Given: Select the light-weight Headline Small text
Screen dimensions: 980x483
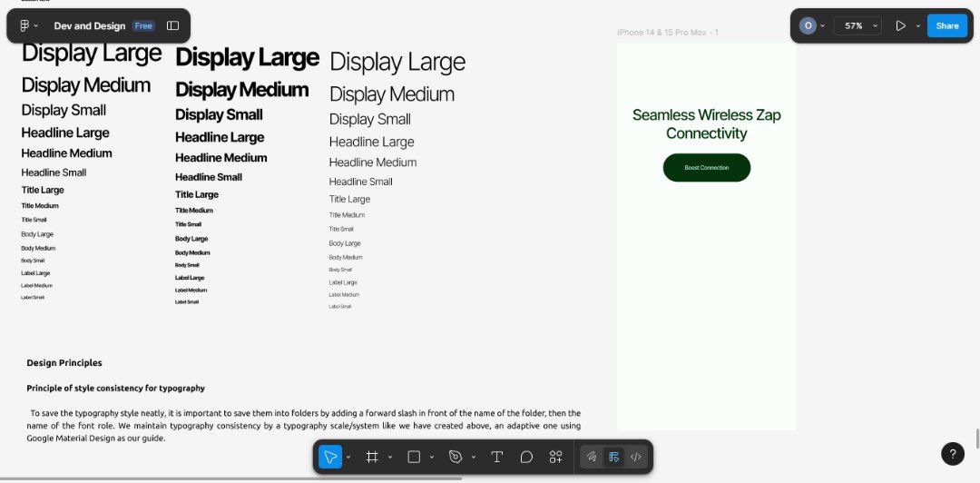Looking at the screenshot, I should point(360,182).
